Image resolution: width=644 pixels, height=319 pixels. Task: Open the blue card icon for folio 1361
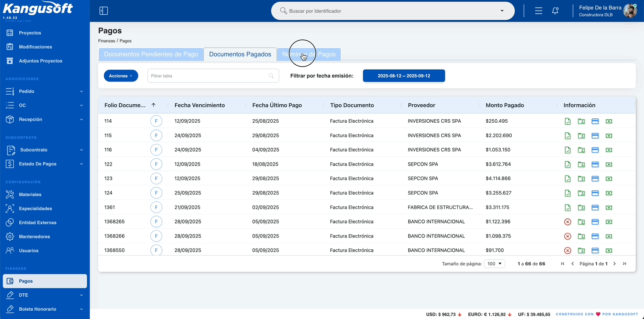coord(595,208)
